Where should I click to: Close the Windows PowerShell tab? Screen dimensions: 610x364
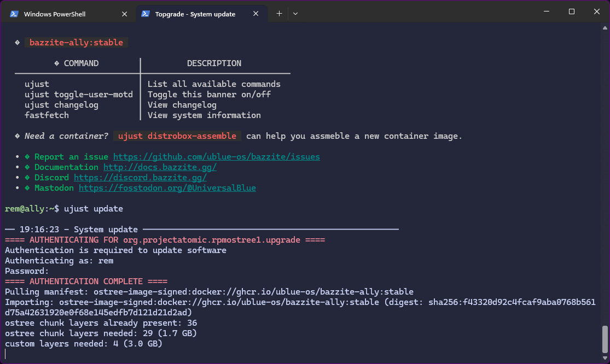[x=125, y=14]
